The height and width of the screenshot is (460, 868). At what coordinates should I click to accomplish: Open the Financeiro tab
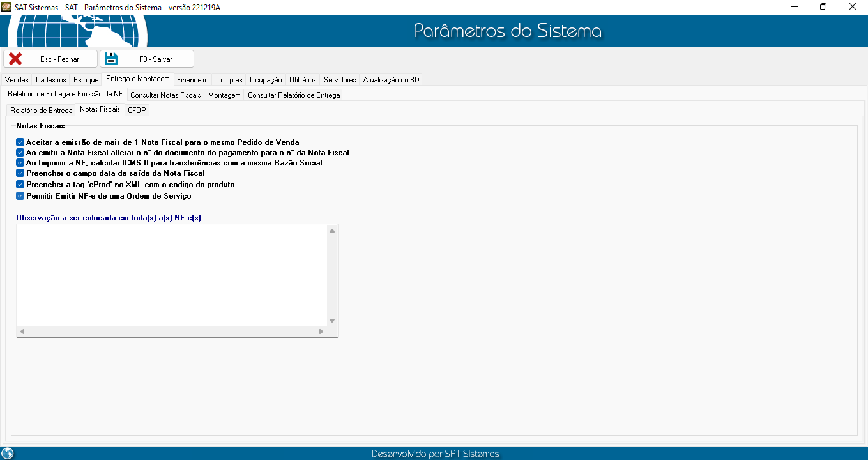tap(192, 80)
